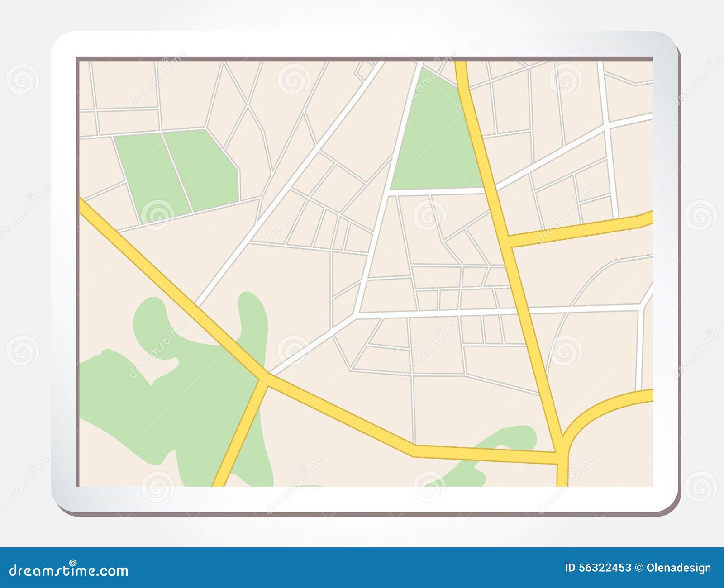Click the gray background outside the tablet
The image size is (724, 588).
pyautogui.click(x=27, y=271)
